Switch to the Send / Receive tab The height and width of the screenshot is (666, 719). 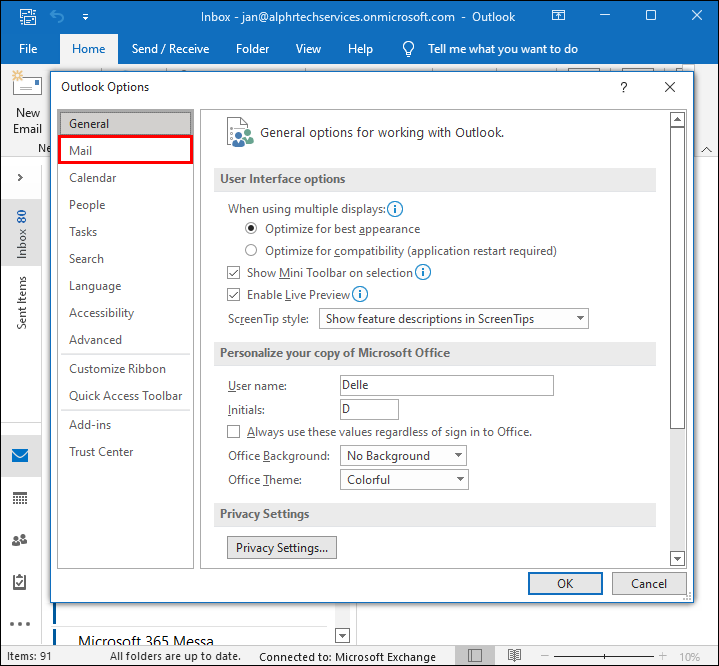170,49
